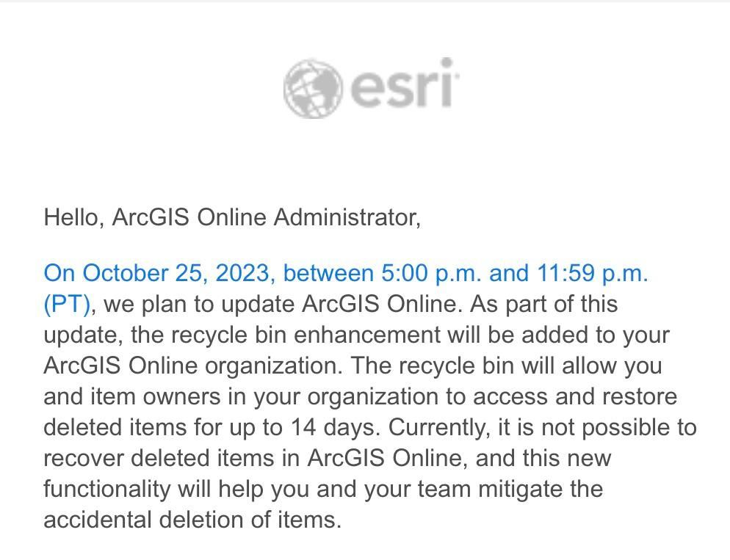
Task: Click the Esri globe logo icon
Action: 312,88
